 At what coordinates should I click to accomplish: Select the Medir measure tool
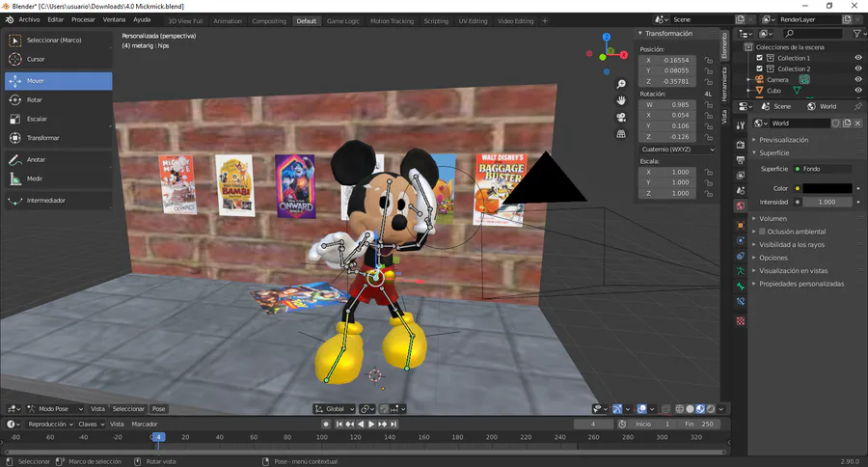tap(58, 179)
